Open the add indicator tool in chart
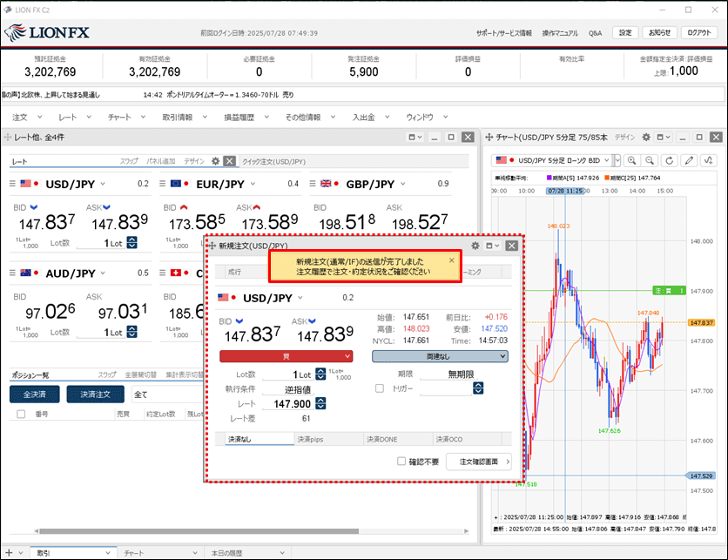This screenshot has height=560, width=728. (x=710, y=161)
